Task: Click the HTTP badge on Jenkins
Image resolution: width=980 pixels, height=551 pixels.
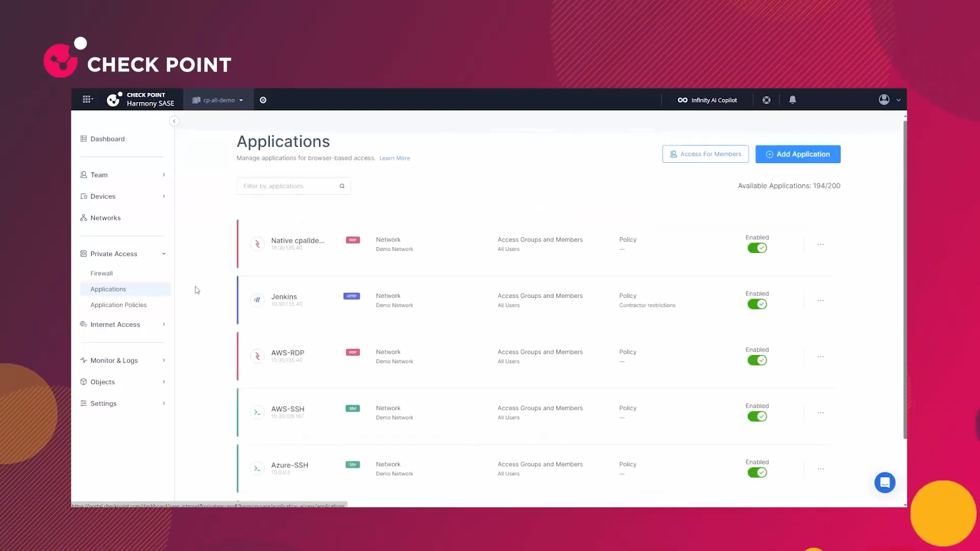Action: point(352,296)
